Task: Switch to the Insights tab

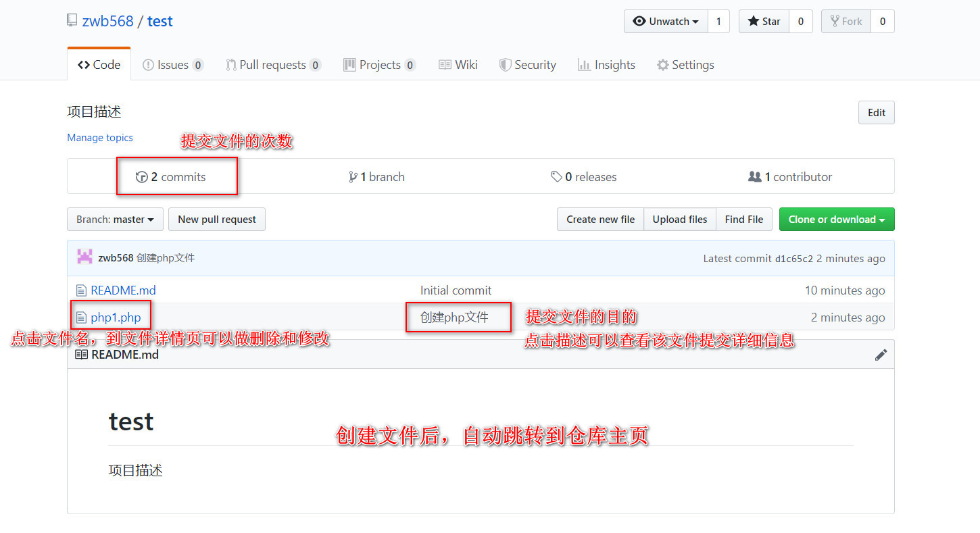Action: (x=606, y=64)
